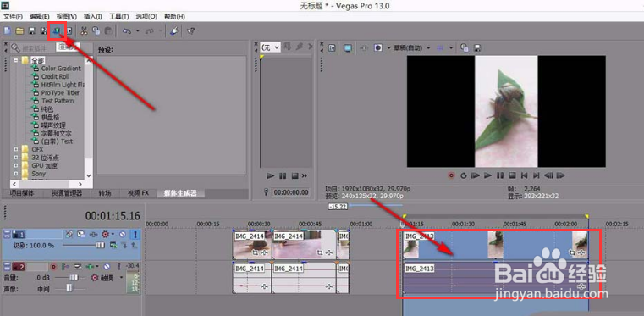644x316 pixels.
Task: Switch to 转场 tab
Action: point(105,193)
